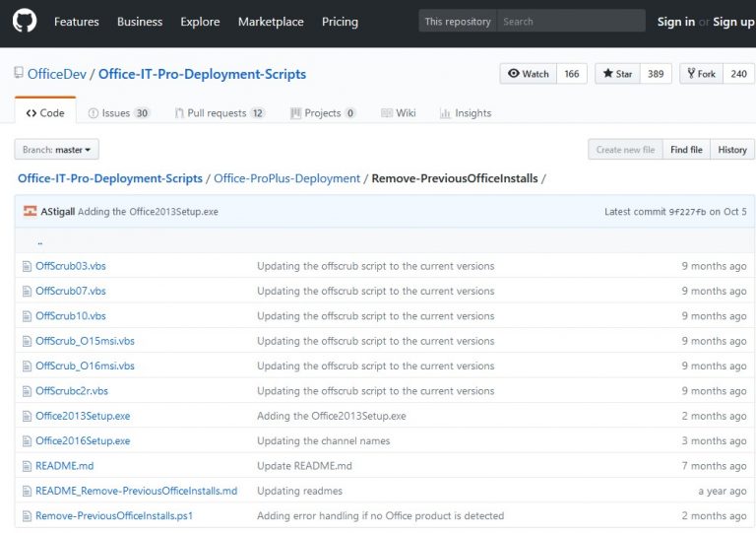The height and width of the screenshot is (533, 756).
Task: Open Explore in the top navigation
Action: pyautogui.click(x=200, y=22)
